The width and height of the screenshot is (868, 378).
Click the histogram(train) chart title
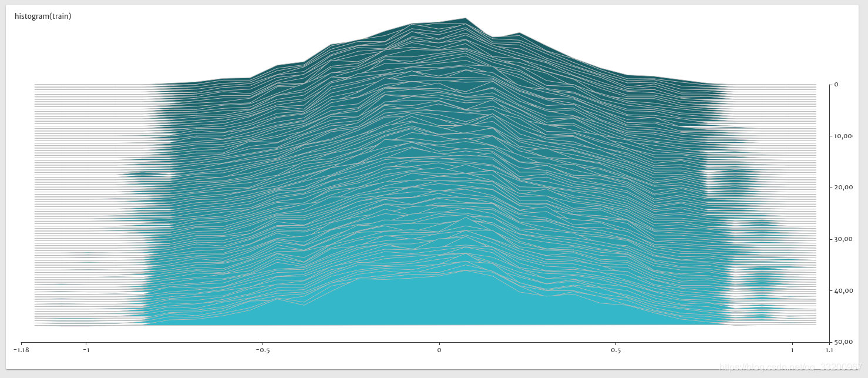tap(43, 16)
